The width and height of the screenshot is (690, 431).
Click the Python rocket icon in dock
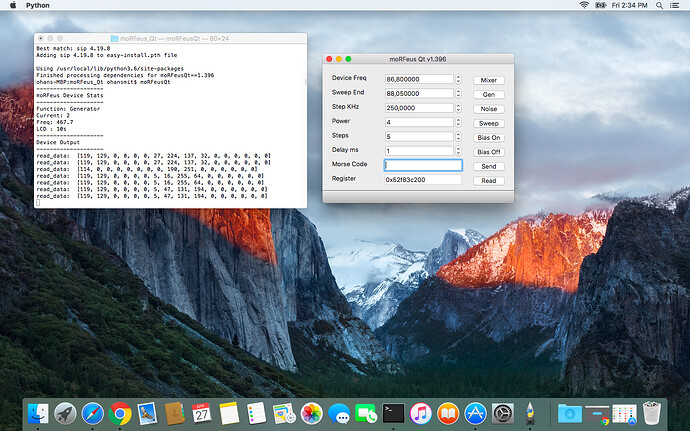click(x=530, y=413)
